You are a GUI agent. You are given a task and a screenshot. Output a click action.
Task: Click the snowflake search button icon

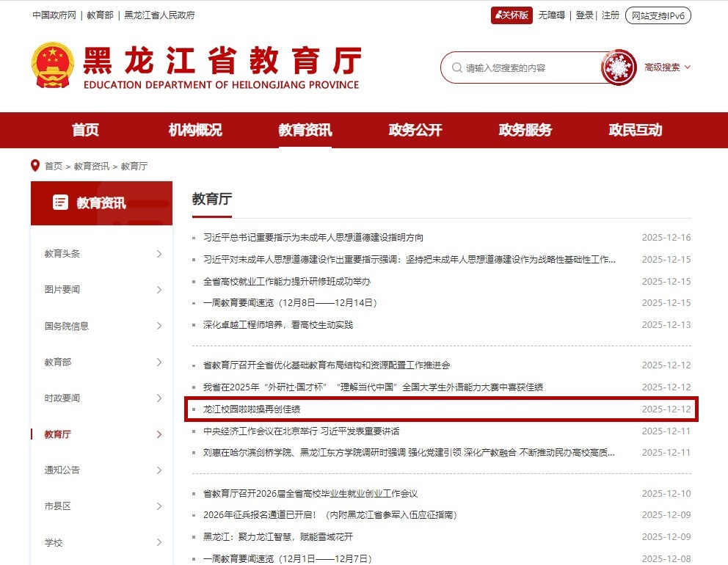(x=618, y=68)
